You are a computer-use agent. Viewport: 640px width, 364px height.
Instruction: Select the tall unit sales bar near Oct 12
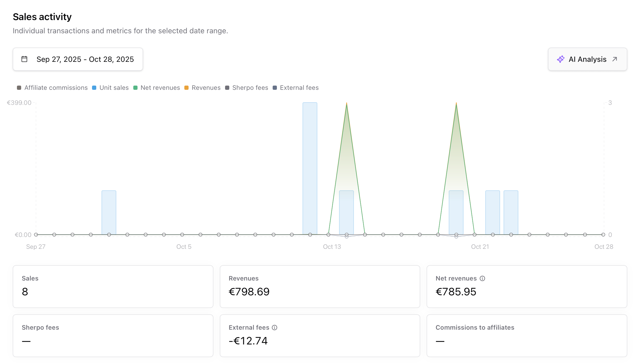coord(309,166)
